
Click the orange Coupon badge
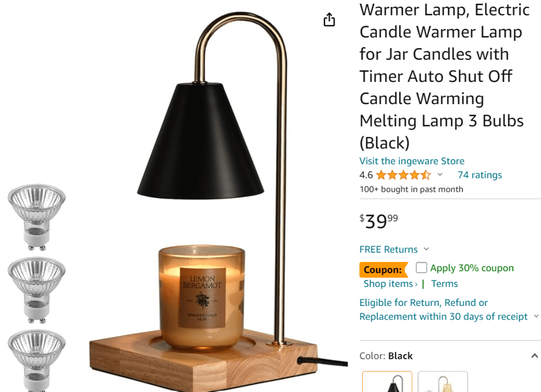[383, 269]
